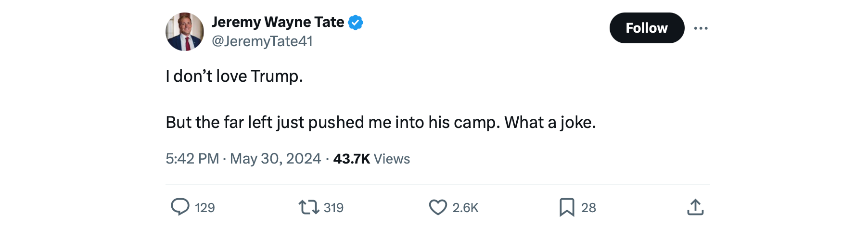Viewport: 868px width, 228px height.
Task: Click the text "I don't love Trump."
Action: click(234, 76)
